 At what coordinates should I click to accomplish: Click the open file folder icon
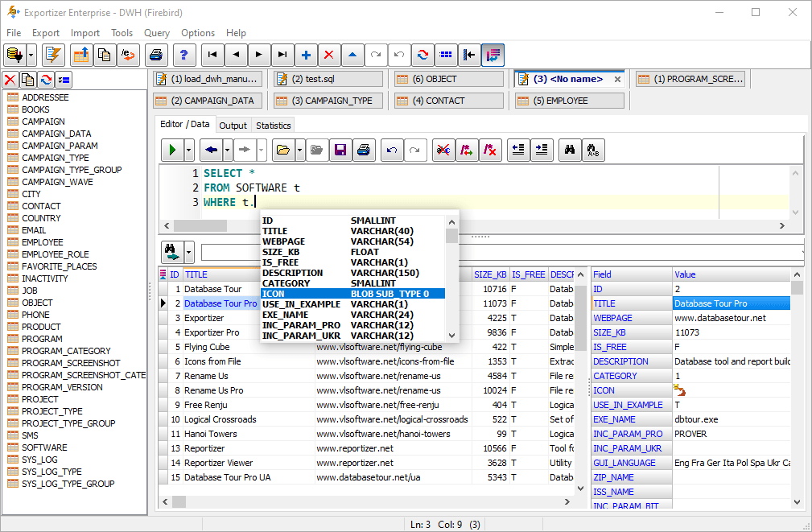click(283, 151)
